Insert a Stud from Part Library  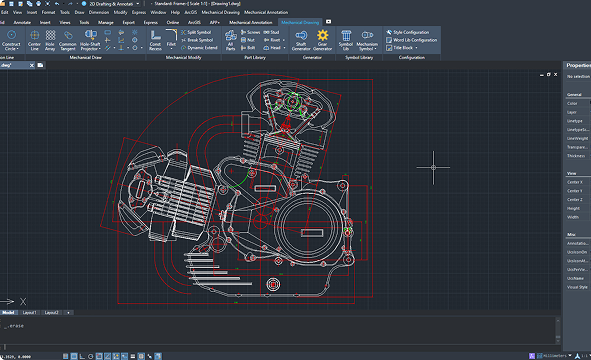pyautogui.click(x=271, y=32)
